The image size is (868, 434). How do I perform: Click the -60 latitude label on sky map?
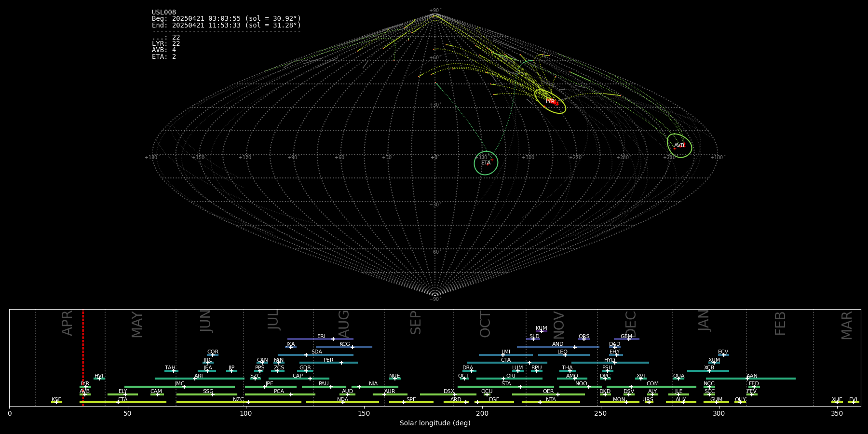pyautogui.click(x=434, y=252)
